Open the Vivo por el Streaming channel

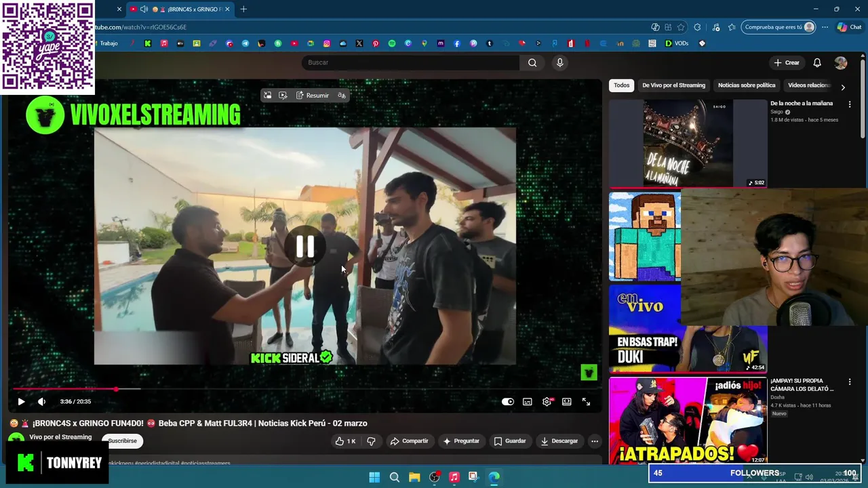pos(60,437)
